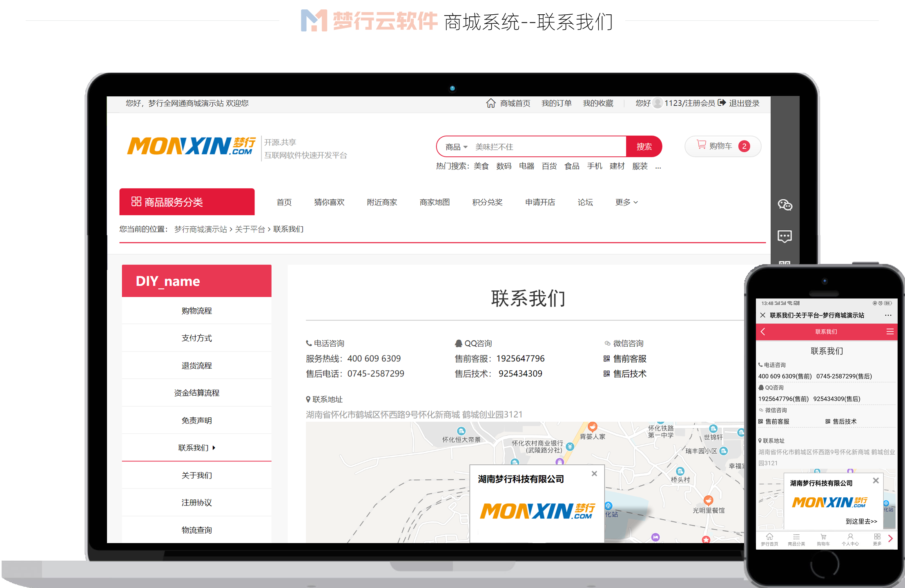Viewport: 905px width, 588px height.
Task: Open the WeChat icon in right sidebar
Action: point(785,205)
